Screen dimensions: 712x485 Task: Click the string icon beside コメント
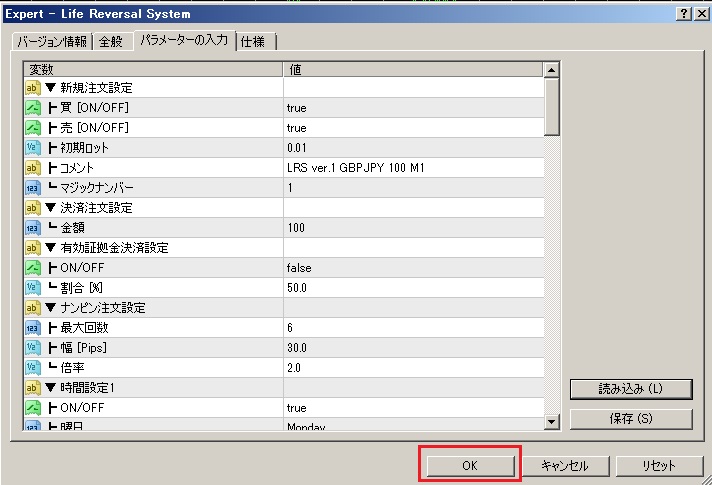[32, 168]
